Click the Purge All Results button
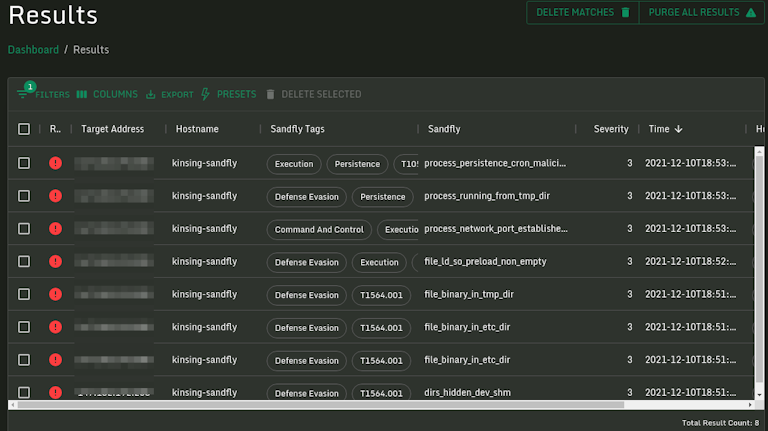The height and width of the screenshot is (431, 768). [702, 12]
